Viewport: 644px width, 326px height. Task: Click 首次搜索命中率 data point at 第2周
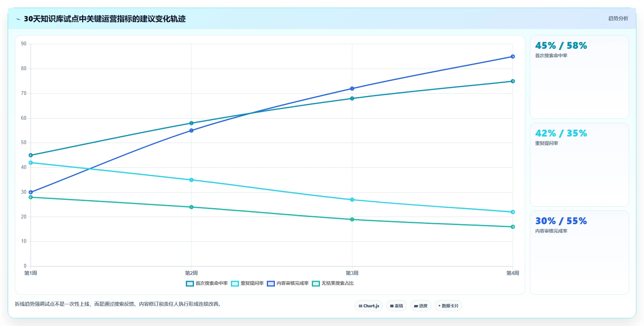(191, 123)
